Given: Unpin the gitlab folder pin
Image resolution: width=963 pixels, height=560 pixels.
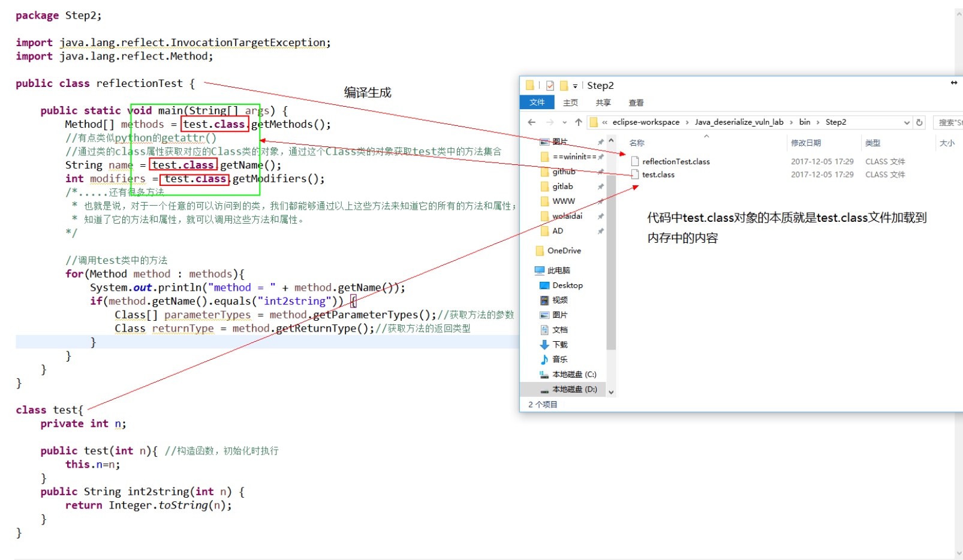Looking at the screenshot, I should click(601, 186).
